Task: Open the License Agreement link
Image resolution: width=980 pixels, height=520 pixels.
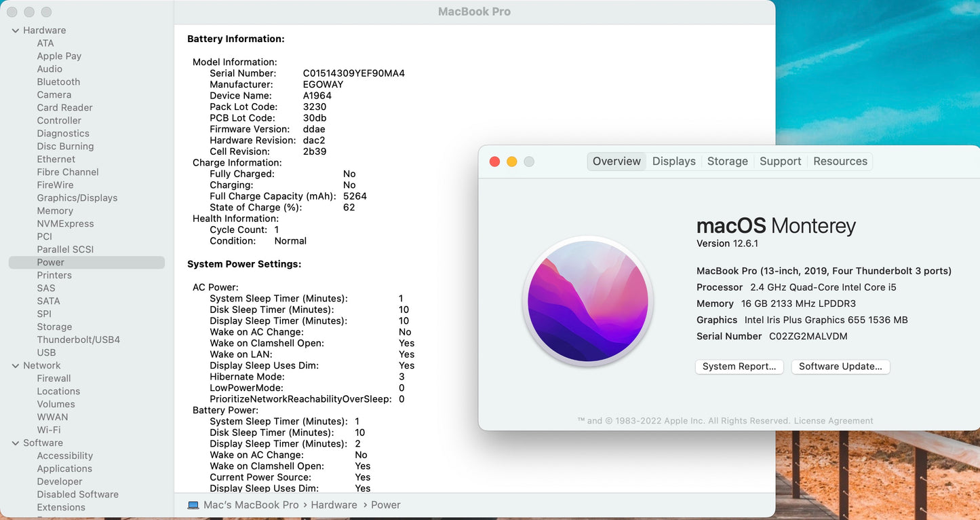Action: point(834,421)
